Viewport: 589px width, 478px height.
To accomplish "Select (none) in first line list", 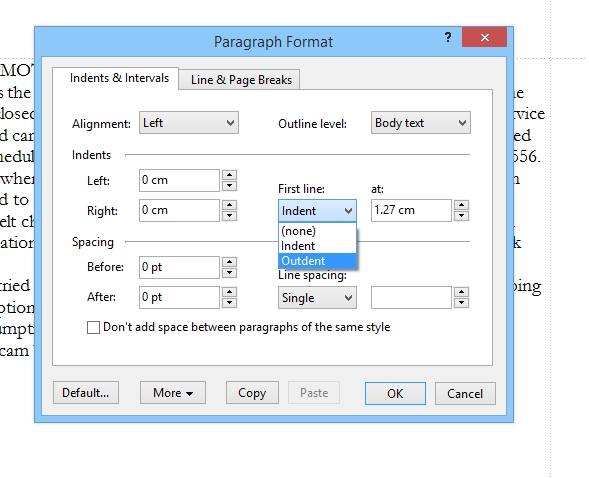I will [317, 231].
